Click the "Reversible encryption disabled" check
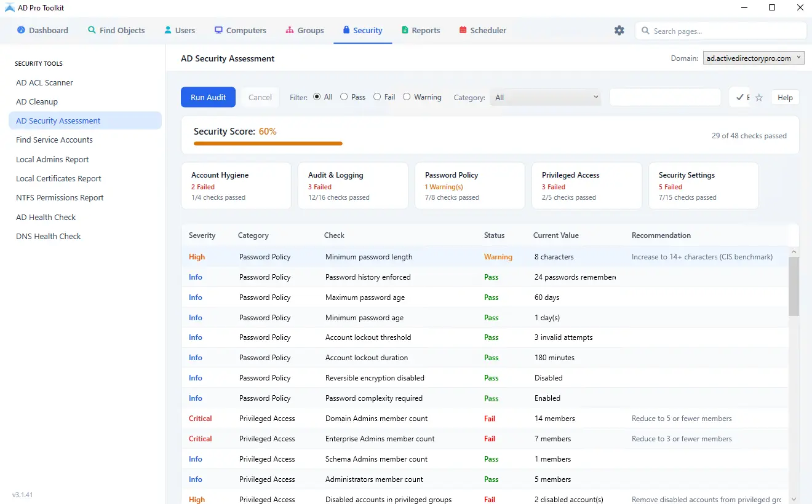 pos(375,378)
